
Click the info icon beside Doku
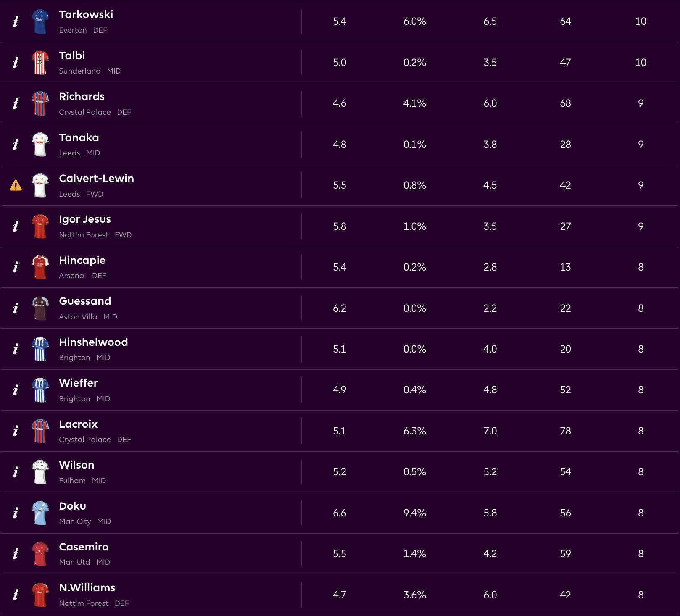16,513
